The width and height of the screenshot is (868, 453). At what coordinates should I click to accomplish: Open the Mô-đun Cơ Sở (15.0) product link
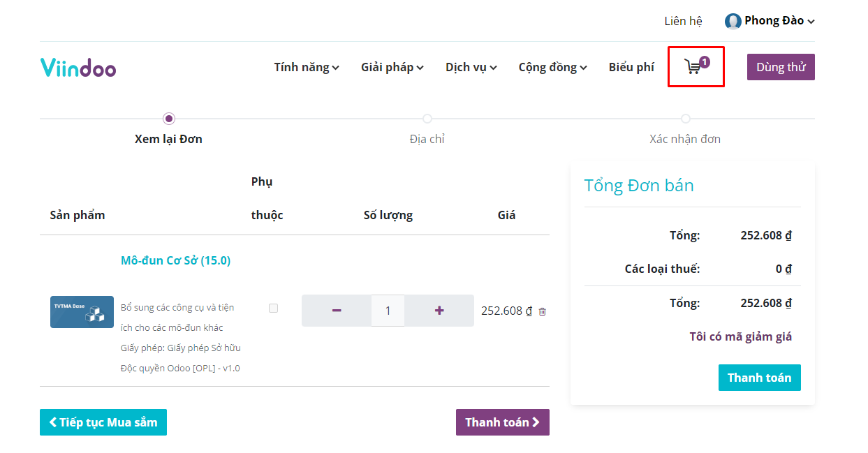point(176,260)
